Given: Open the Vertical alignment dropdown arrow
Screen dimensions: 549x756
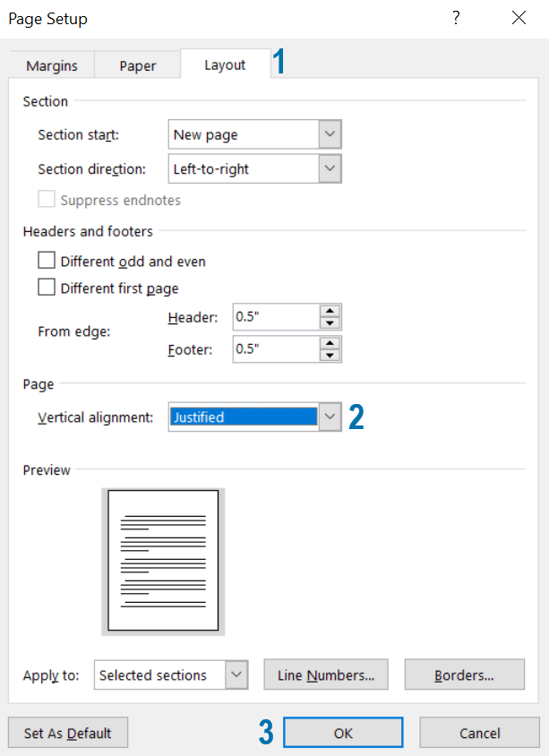Looking at the screenshot, I should pos(330,417).
